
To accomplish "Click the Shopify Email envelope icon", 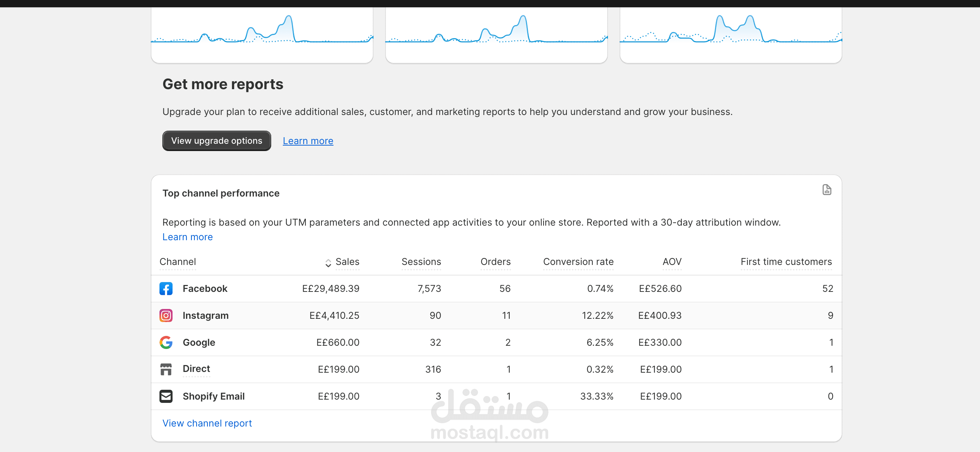I will [166, 396].
